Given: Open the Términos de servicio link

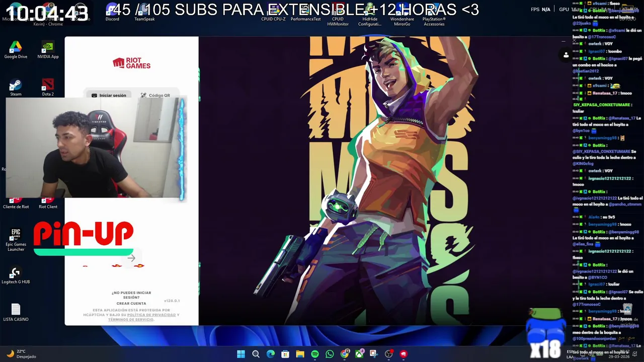Looking at the screenshot, I should (130, 320).
